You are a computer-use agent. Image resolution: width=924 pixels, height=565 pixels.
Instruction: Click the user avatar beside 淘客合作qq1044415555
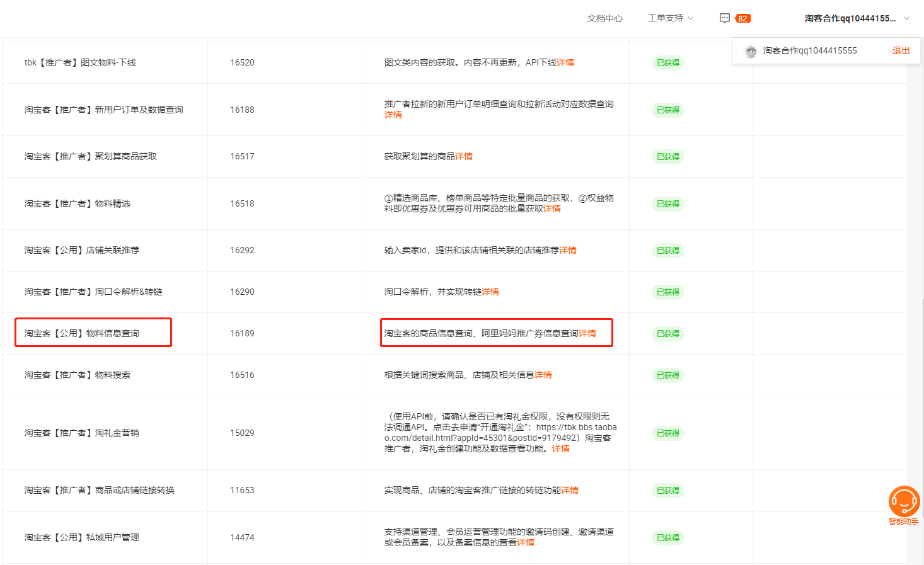point(750,51)
